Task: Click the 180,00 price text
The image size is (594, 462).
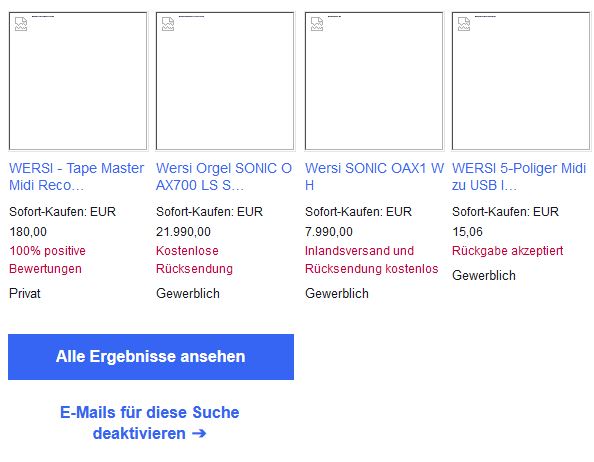Action: (x=28, y=232)
